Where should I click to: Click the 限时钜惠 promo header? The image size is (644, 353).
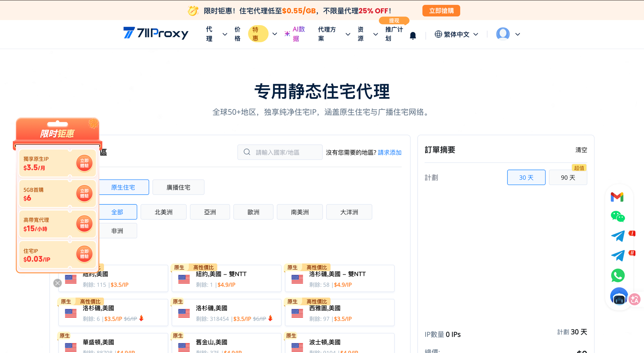[57, 133]
